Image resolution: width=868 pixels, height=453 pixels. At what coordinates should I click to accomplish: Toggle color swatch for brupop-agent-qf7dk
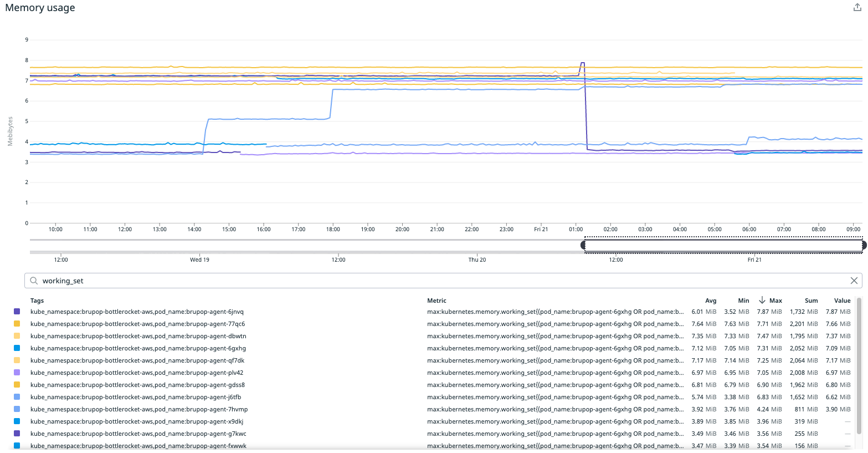[17, 360]
